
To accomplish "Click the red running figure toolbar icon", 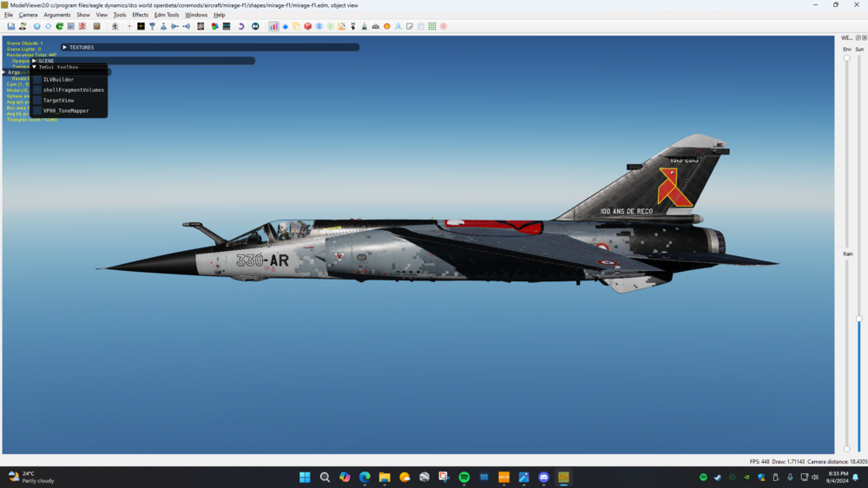I will (x=82, y=26).
